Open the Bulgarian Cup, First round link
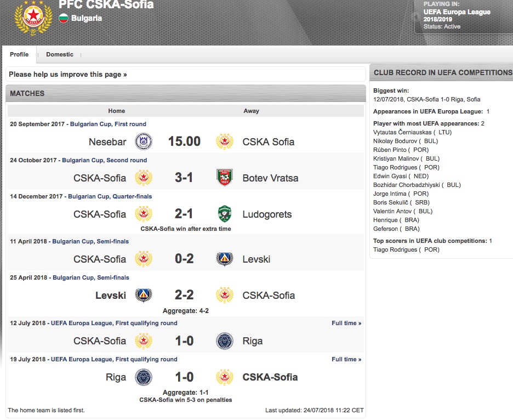Viewport: 513px width, 420px height. (108, 124)
